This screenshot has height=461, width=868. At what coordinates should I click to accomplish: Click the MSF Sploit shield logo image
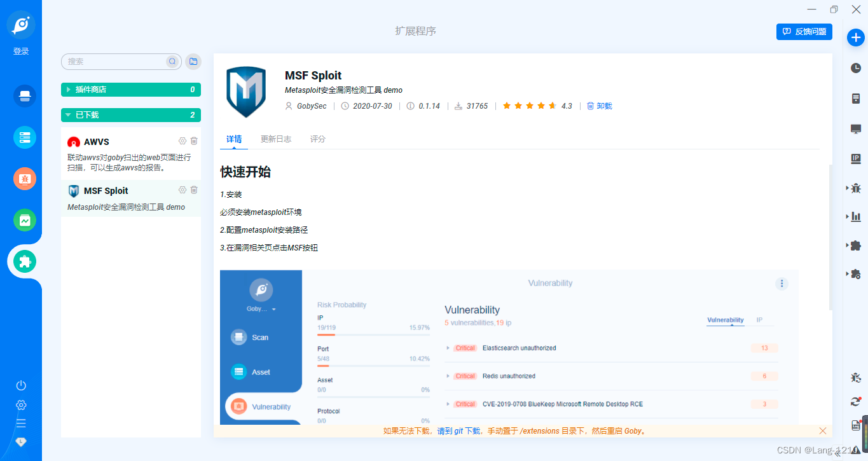coord(246,92)
